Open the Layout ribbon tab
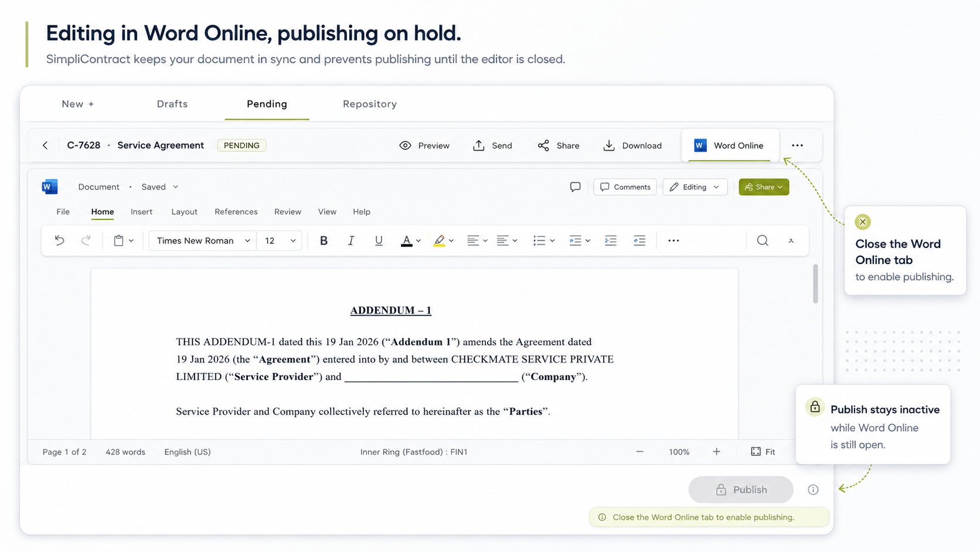The width and height of the screenshot is (980, 552). 184,212
